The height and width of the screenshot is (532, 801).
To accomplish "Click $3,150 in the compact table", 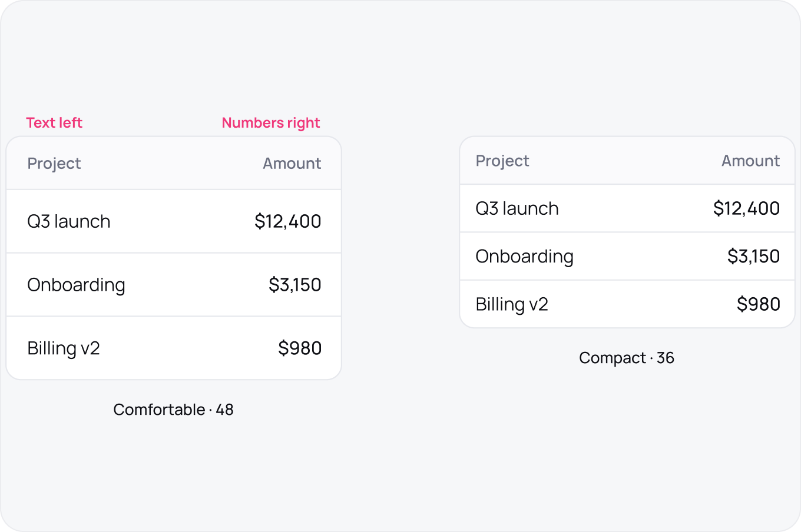I will [754, 256].
